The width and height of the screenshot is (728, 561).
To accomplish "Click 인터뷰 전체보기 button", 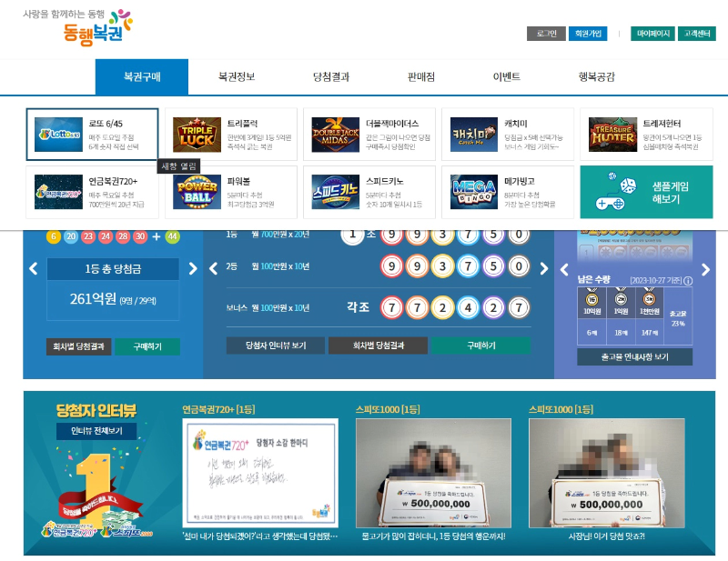I will point(96,431).
